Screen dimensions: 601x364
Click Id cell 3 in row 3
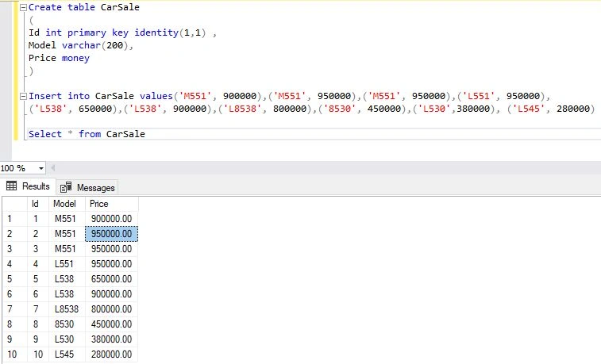tap(38, 249)
